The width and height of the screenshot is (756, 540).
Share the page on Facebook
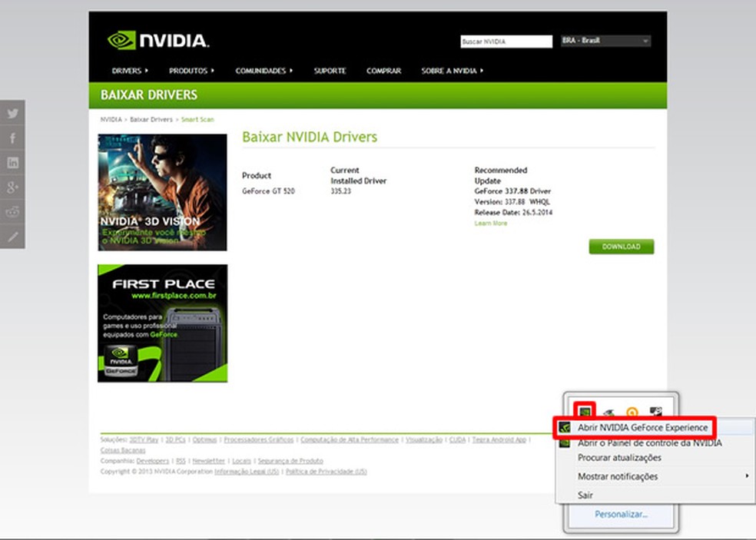(x=12, y=138)
